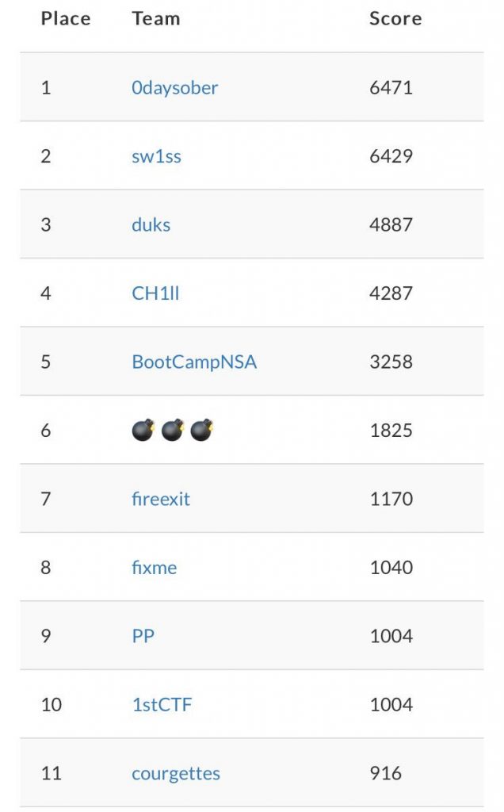This screenshot has width=504, height=812.
Task: Click the score 1825 cell
Action: [x=391, y=431]
